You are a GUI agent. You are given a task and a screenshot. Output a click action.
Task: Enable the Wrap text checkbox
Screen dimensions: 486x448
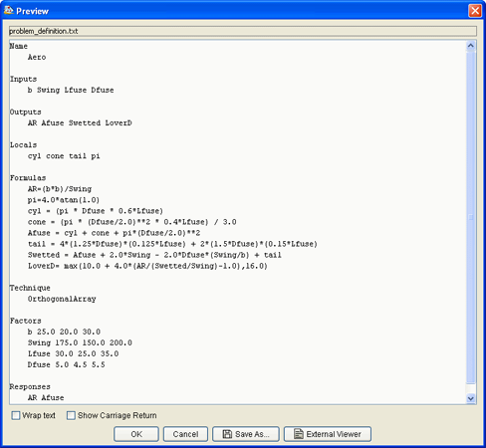(x=16, y=415)
